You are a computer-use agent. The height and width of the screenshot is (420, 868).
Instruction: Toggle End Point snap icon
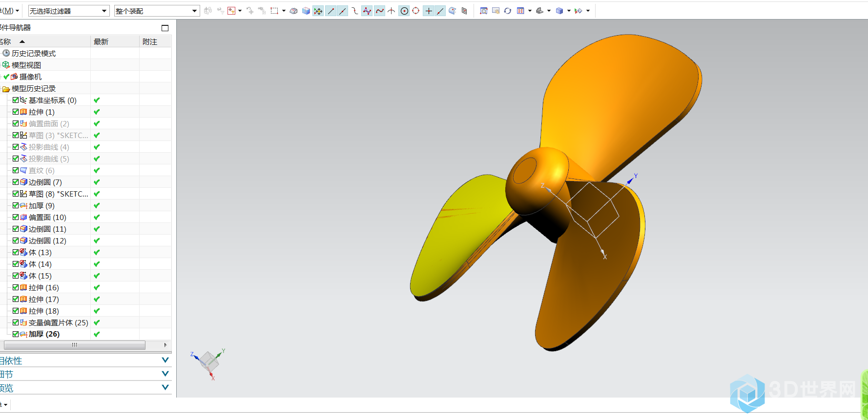(331, 11)
